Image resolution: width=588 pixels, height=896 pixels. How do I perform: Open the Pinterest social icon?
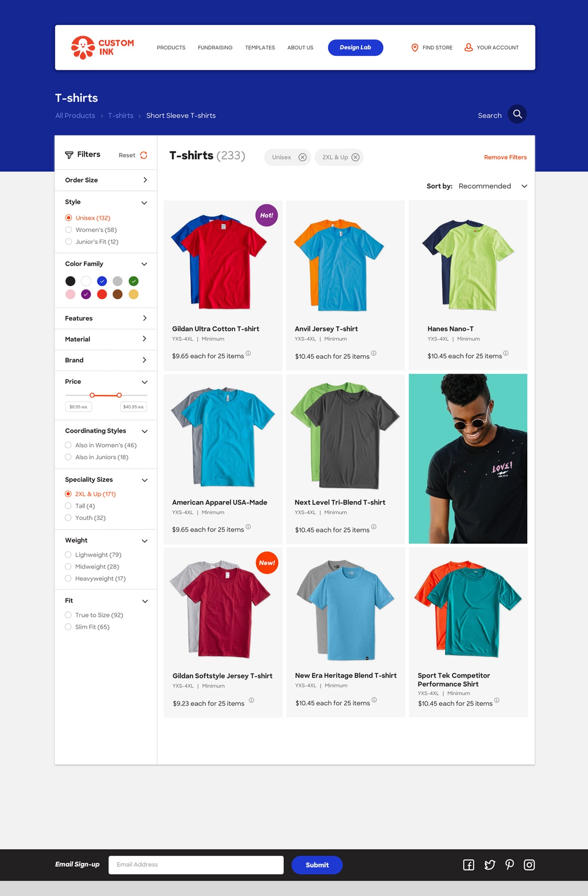tap(509, 865)
